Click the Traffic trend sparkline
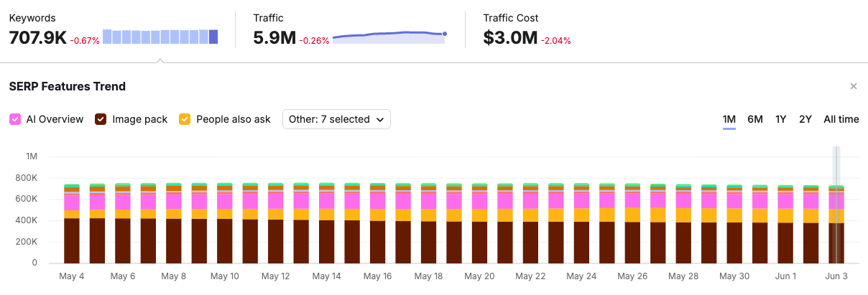 [389, 37]
